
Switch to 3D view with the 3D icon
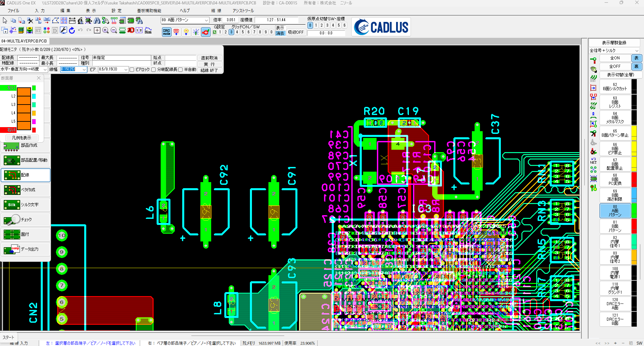131,30
